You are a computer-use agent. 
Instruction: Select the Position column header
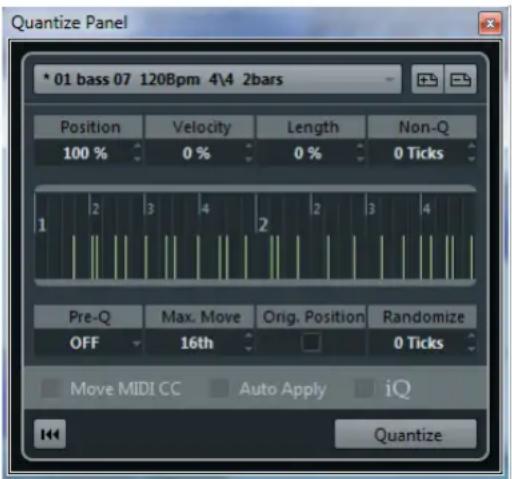[x=89, y=127]
